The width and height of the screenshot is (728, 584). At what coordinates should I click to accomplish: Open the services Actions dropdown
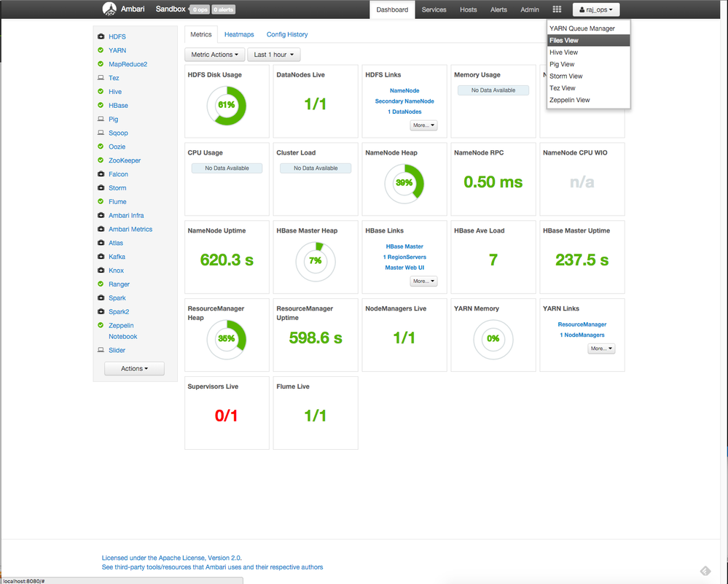[134, 368]
